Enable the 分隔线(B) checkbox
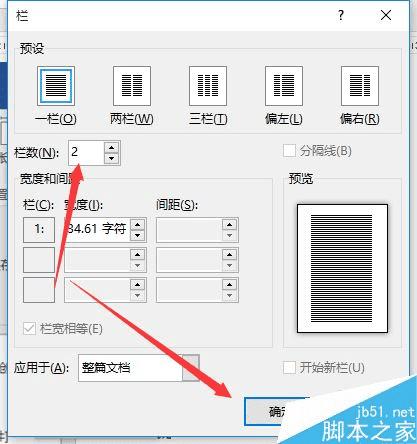This screenshot has height=444, width=417. [x=289, y=151]
